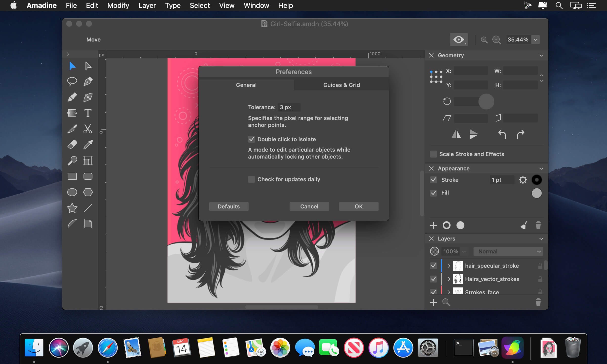Switch to the Guides & Grid tab
Image resolution: width=607 pixels, height=364 pixels.
[x=341, y=85]
